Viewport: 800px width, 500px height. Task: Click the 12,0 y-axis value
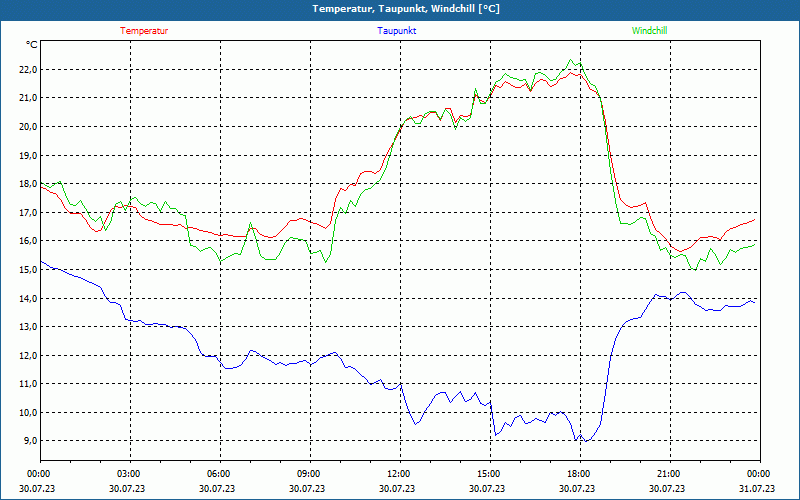(28, 355)
